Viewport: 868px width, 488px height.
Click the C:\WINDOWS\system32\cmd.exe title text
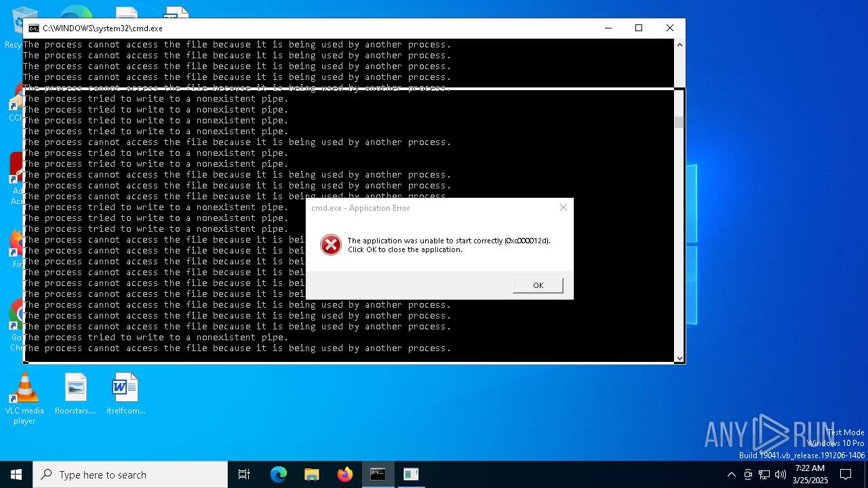(102, 28)
